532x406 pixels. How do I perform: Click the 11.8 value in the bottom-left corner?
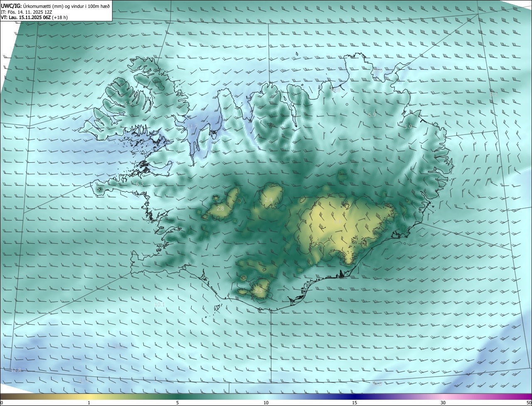point(16,370)
